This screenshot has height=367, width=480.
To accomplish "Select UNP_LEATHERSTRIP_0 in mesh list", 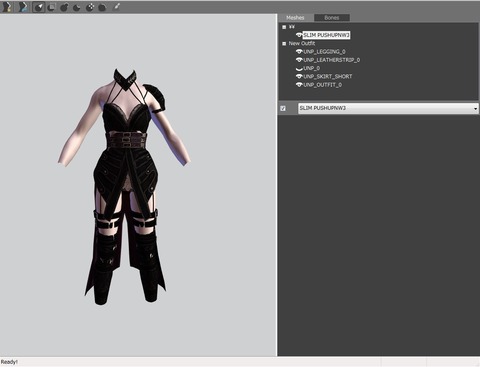I will pyautogui.click(x=332, y=60).
